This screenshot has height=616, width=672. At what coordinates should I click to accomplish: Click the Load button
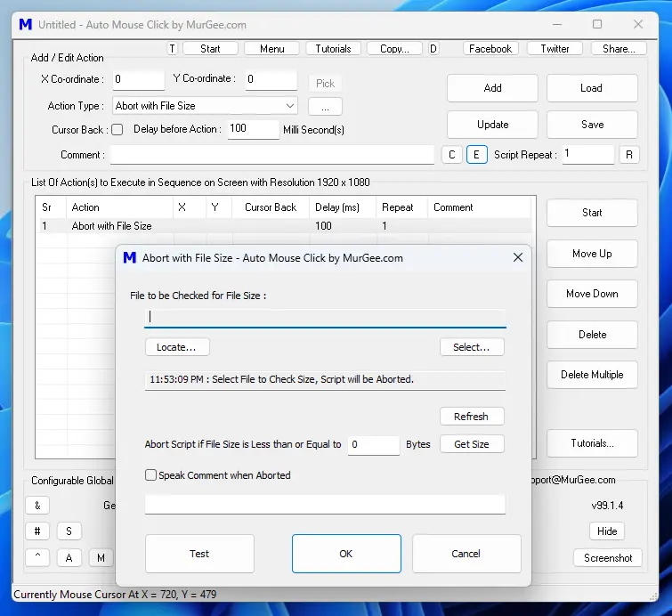pyautogui.click(x=592, y=88)
